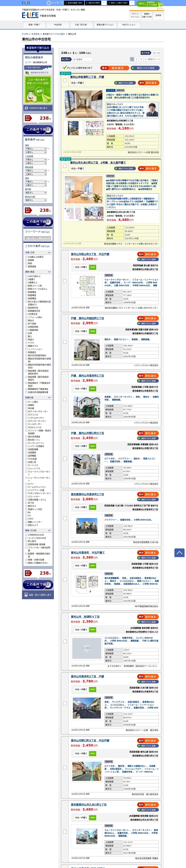Click the green plus on top 検討リストに追加
The height and width of the screenshot is (868, 186).
click(133, 68)
